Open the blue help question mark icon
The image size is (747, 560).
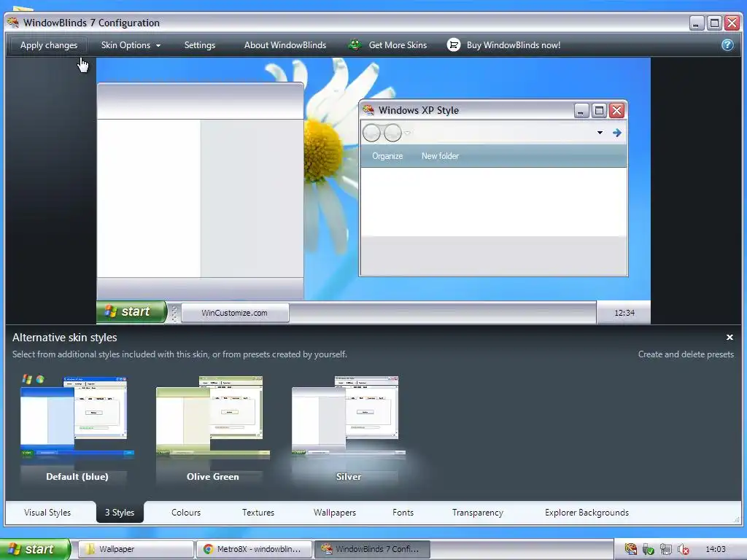tap(727, 45)
